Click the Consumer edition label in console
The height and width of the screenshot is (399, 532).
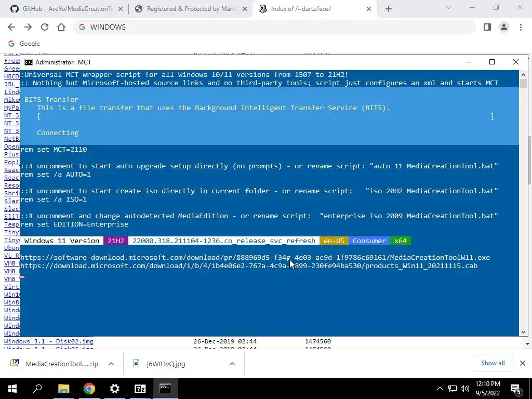369,241
